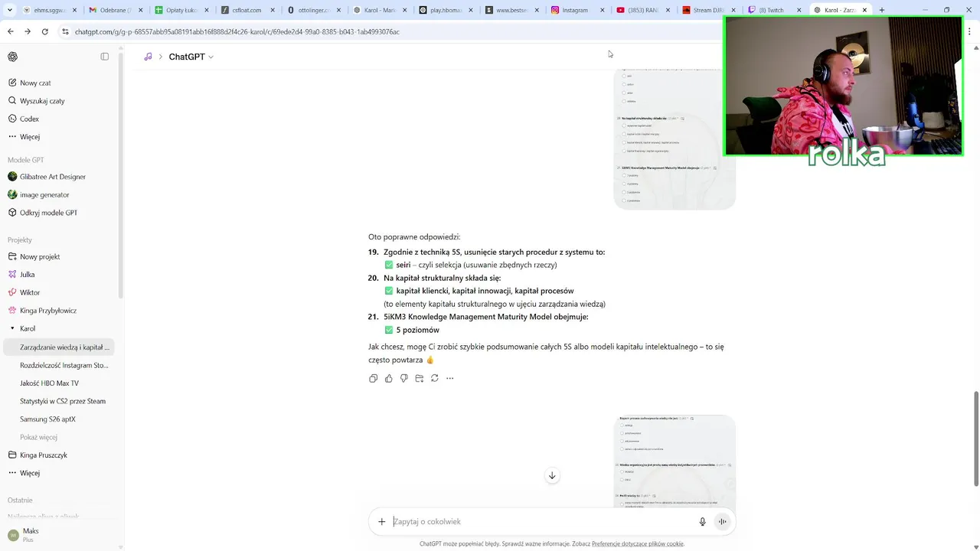Click the share icon under the response

click(419, 378)
